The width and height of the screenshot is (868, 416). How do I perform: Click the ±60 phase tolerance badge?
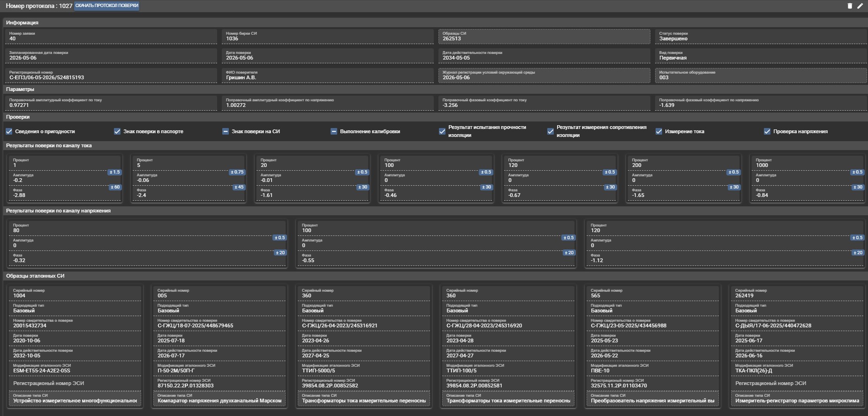[115, 187]
